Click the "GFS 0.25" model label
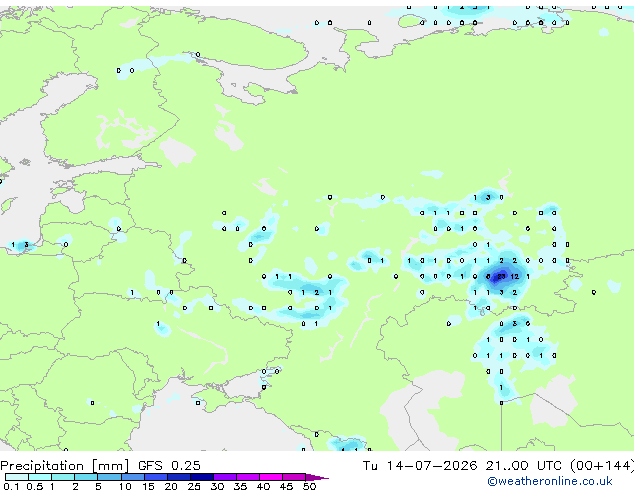The width and height of the screenshot is (634, 490). 169,466
